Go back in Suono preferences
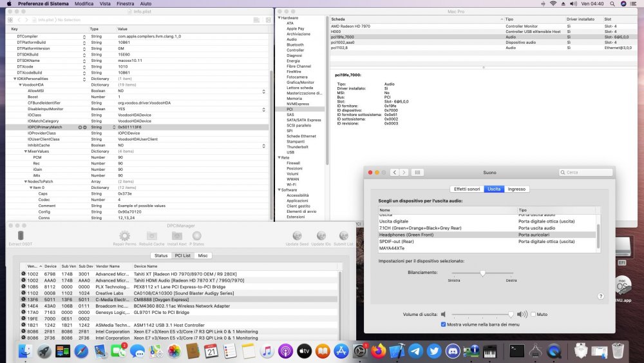The width and height of the screenshot is (644, 363). 395,172
